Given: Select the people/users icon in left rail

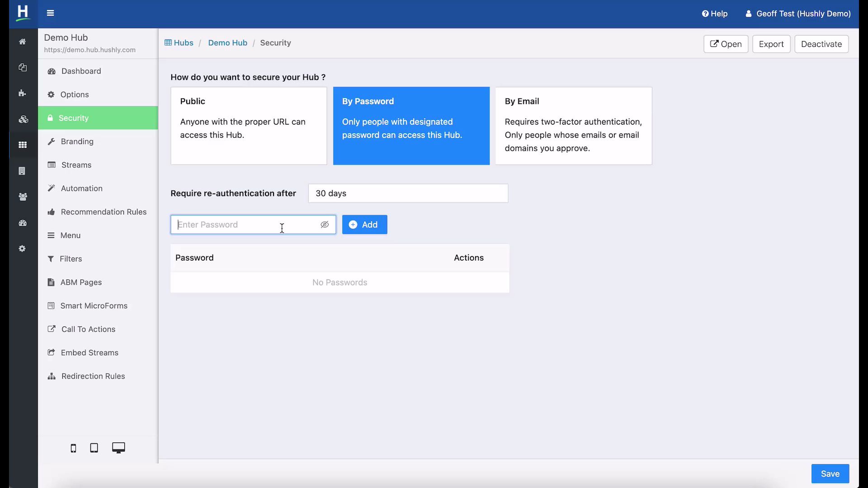Looking at the screenshot, I should coord(23,197).
